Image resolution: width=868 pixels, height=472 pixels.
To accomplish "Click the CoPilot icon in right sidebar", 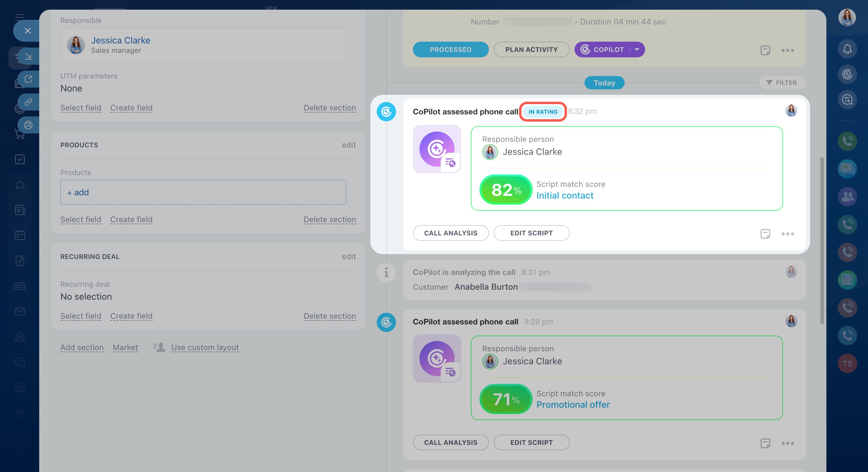I will (847, 74).
